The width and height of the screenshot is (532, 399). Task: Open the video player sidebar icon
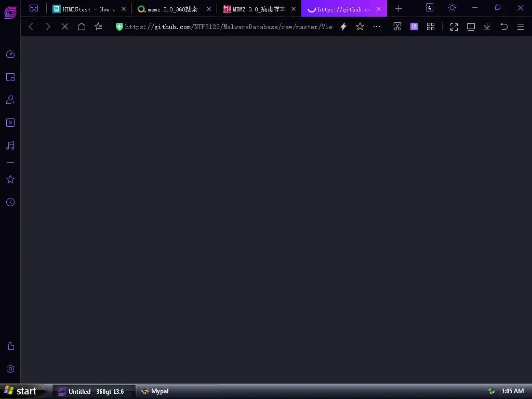pos(10,123)
